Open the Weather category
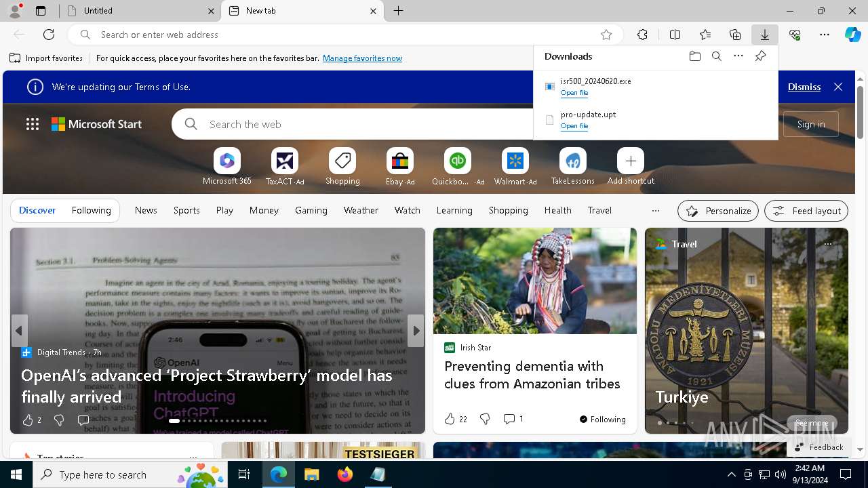868x488 pixels. pyautogui.click(x=361, y=210)
